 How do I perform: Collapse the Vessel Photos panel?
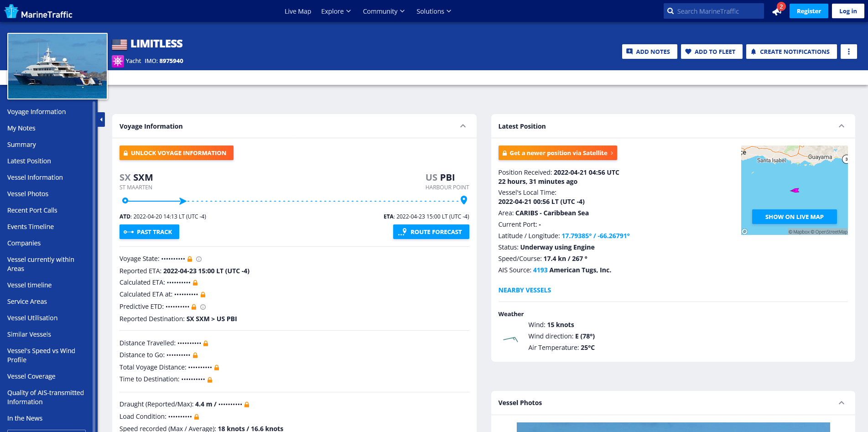point(842,403)
